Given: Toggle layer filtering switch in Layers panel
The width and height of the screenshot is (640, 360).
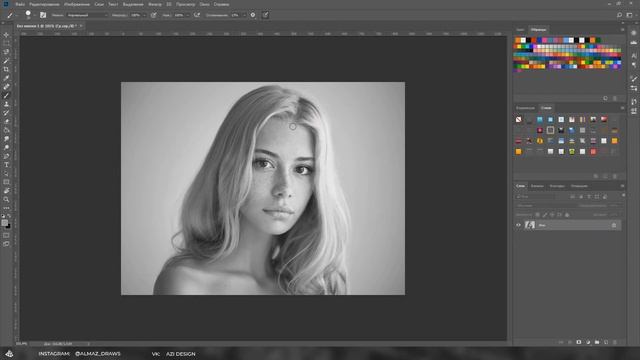Looking at the screenshot, I should pos(623,196).
